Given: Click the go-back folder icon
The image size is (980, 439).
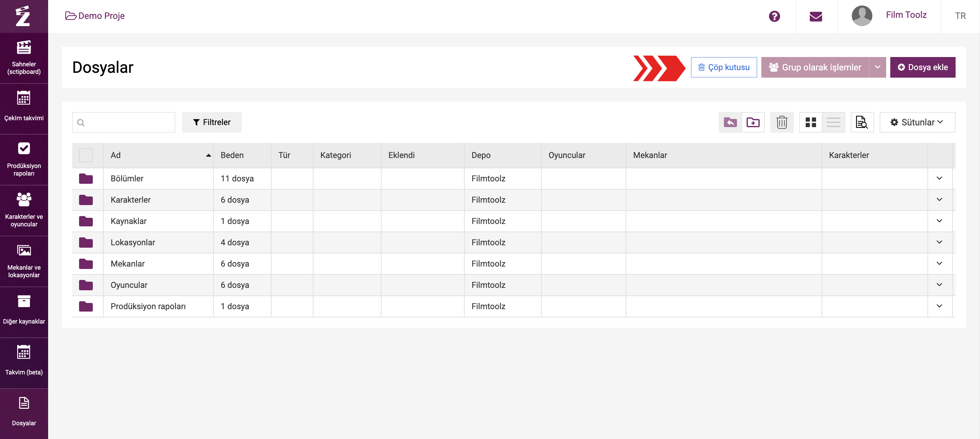Looking at the screenshot, I should coord(730,122).
